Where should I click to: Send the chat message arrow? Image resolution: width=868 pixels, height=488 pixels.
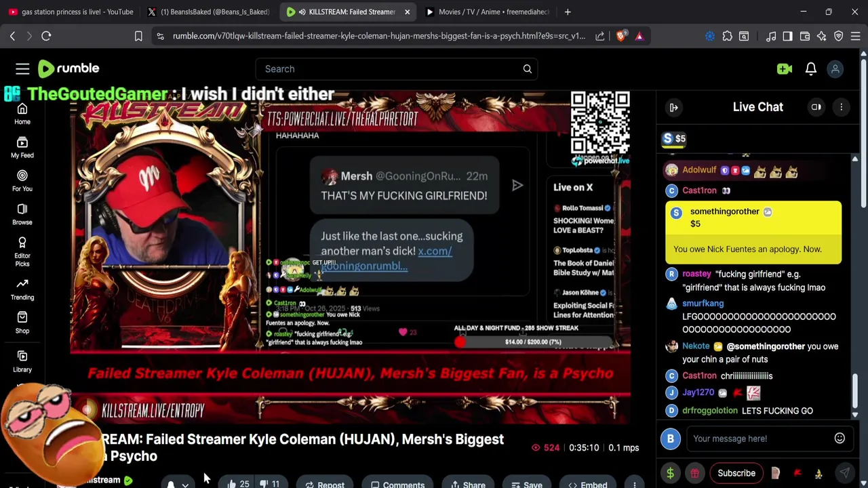point(845,473)
